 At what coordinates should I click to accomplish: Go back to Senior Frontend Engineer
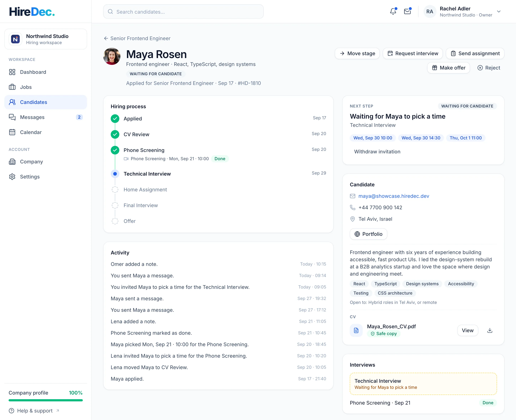[x=137, y=39]
